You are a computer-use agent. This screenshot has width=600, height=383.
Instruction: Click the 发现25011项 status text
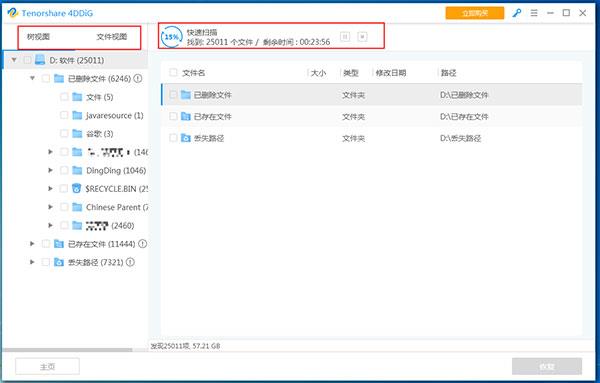coord(171,346)
